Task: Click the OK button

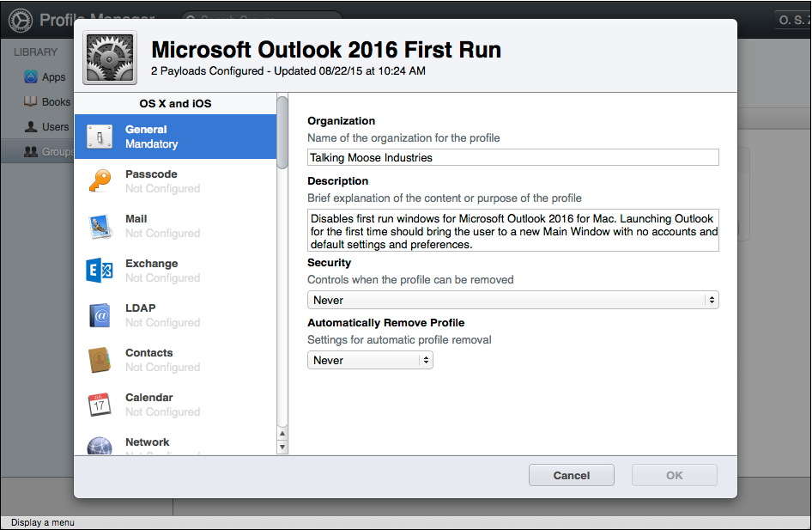Action: pos(675,475)
